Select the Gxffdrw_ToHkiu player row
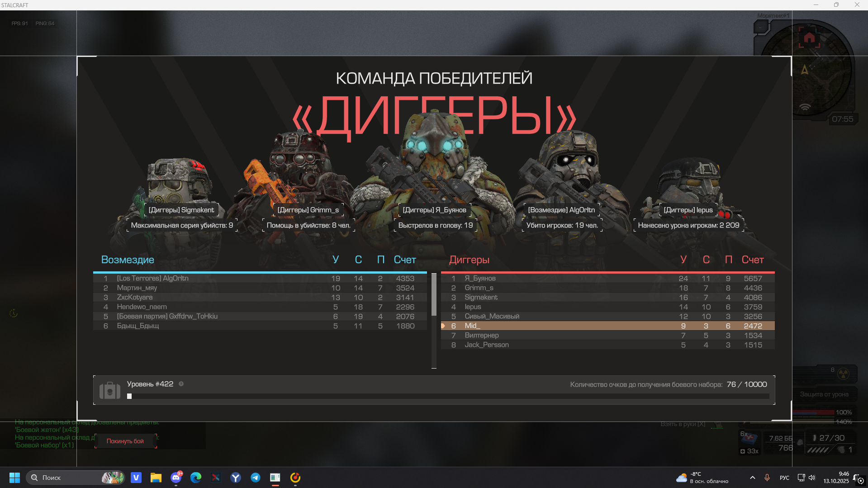 point(260,317)
